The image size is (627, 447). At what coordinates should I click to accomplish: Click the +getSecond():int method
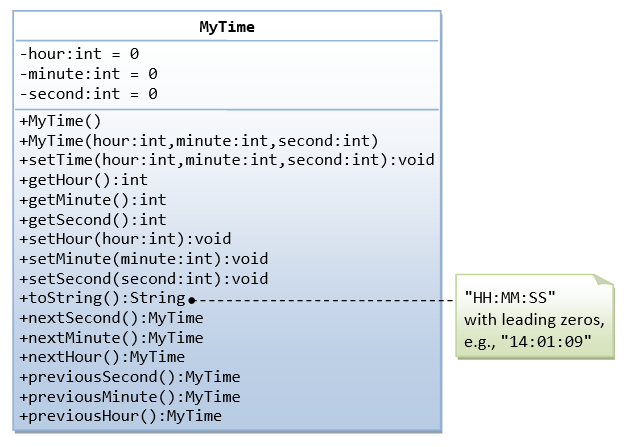point(92,220)
